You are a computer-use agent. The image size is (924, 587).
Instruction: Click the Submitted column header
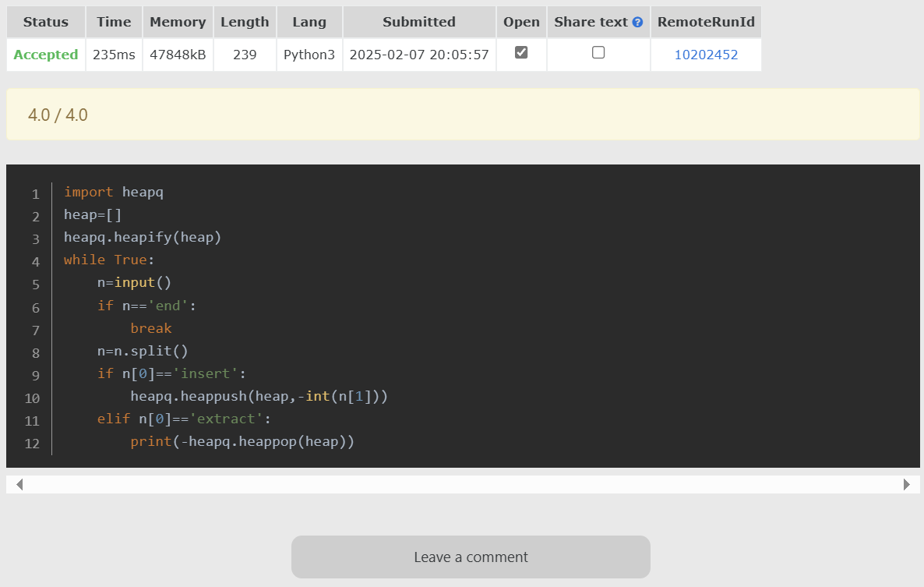[419, 22]
